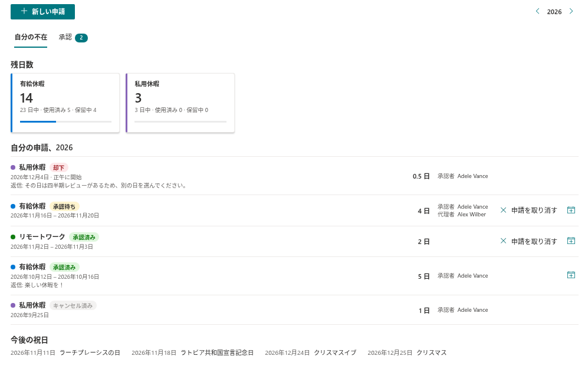Click the year label 2026
588x369 pixels.
tap(554, 12)
